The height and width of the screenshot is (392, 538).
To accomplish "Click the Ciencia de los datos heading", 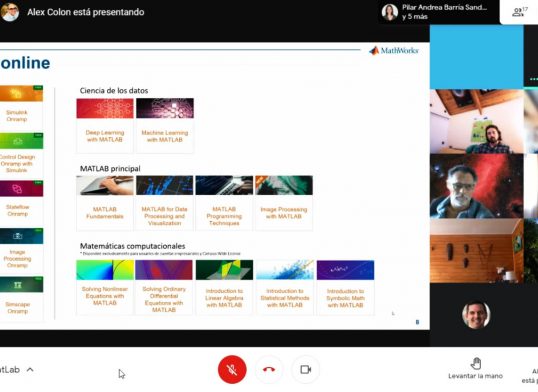I will click(x=114, y=91).
